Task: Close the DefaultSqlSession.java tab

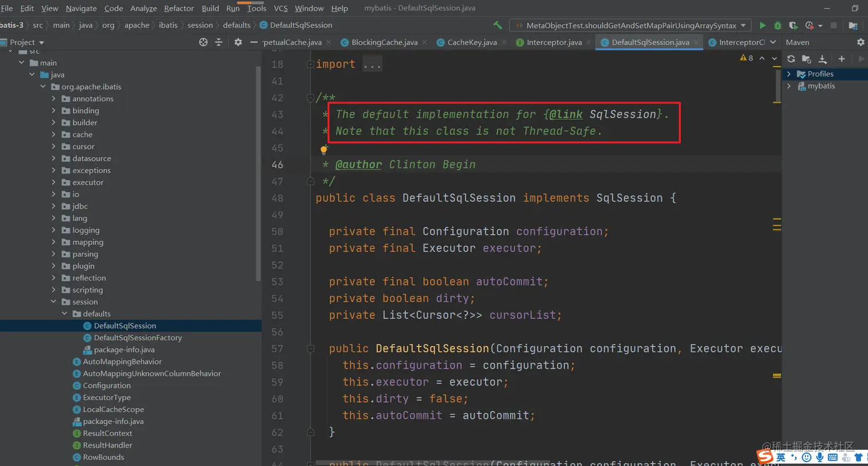Action: [696, 43]
